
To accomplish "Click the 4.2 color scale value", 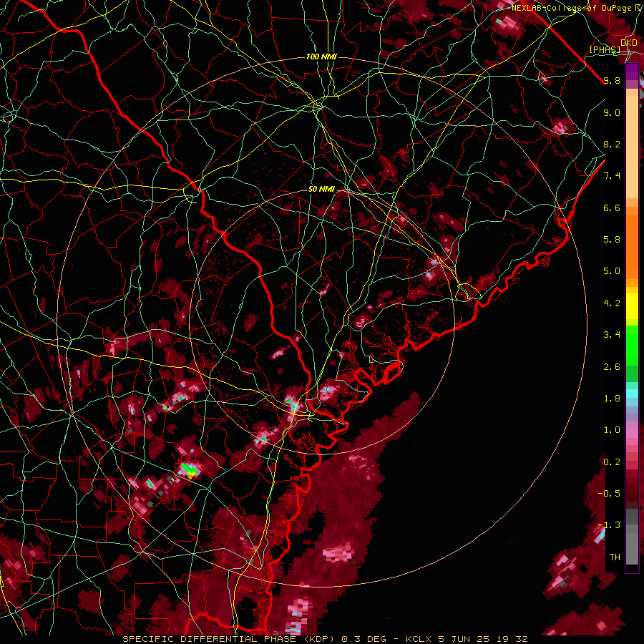I will pyautogui.click(x=612, y=303).
